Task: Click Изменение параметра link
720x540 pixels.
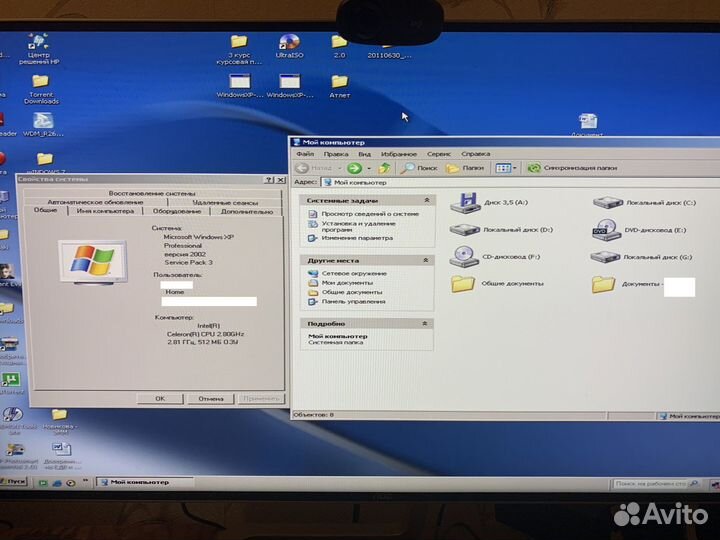Action: (351, 238)
